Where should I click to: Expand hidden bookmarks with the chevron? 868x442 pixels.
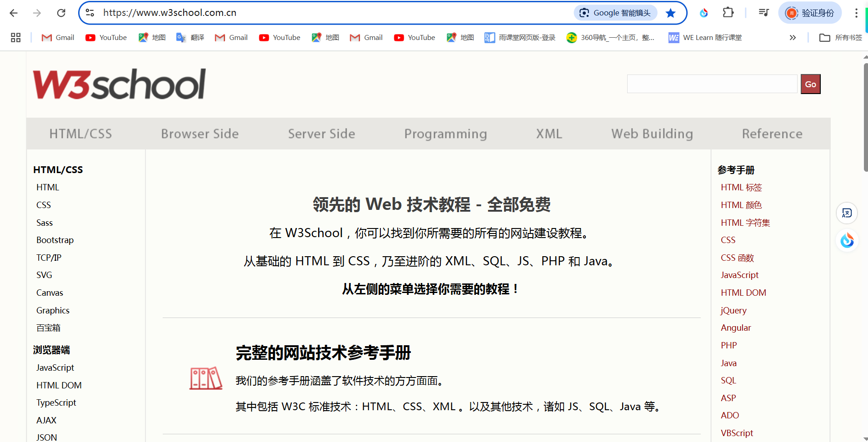point(793,37)
